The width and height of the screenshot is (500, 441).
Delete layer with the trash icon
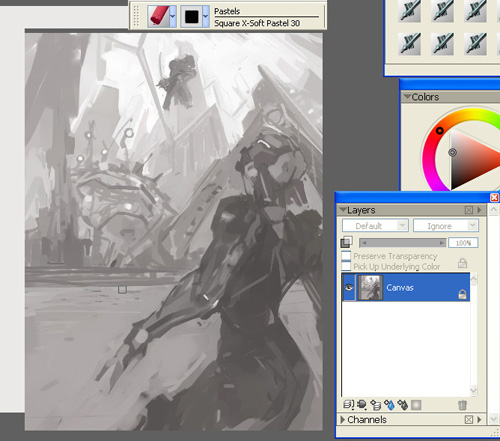(462, 405)
